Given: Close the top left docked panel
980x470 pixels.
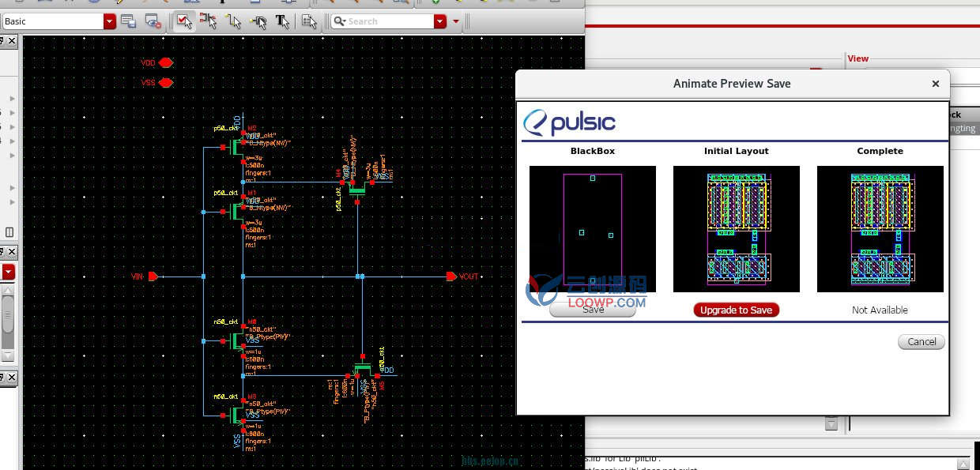Looking at the screenshot, I should pyautogui.click(x=11, y=41).
